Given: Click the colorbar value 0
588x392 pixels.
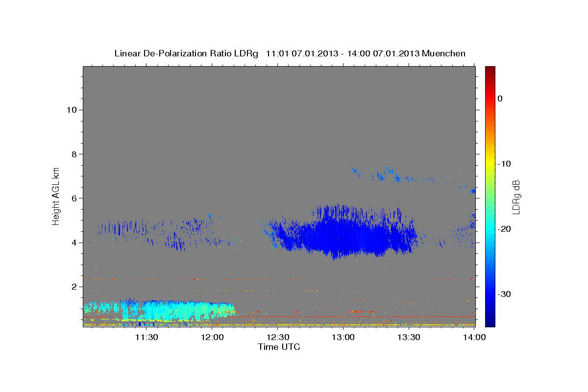Looking at the screenshot, I should pos(500,98).
